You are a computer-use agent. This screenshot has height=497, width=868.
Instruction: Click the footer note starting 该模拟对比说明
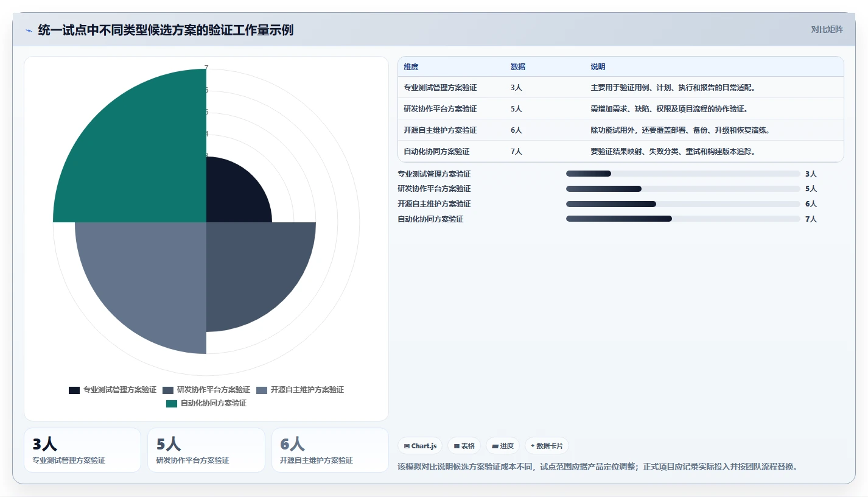tap(597, 467)
